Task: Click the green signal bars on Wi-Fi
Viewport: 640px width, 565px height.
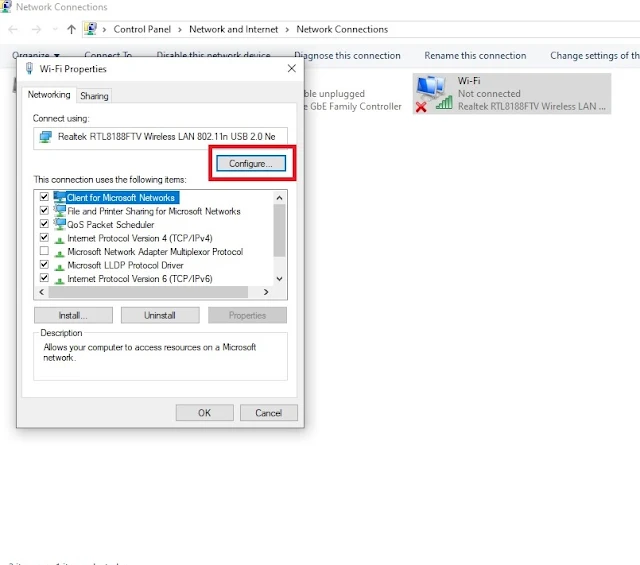Action: click(444, 103)
